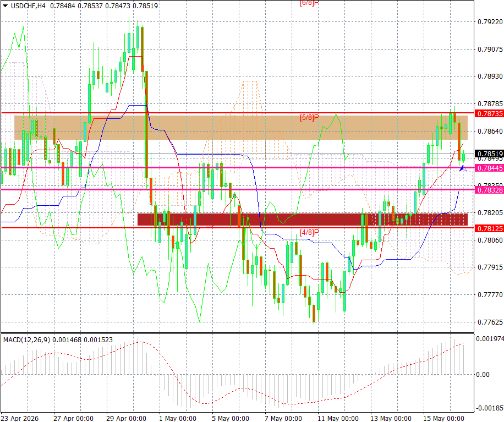
Task: Click the 13 May 00:00 time label
Action: click(x=391, y=418)
